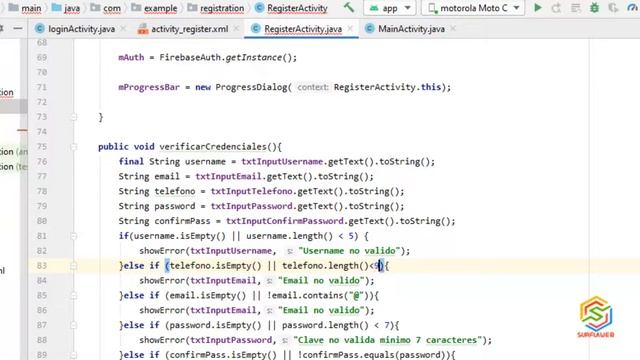
Task: Toggle fold marker at line 73
Action: 73,117
